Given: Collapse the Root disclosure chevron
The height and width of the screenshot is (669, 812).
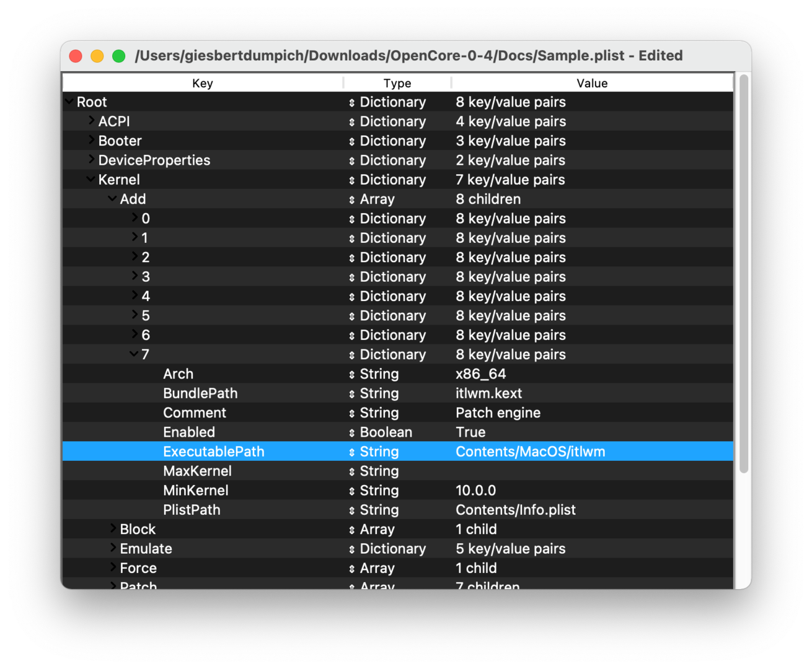Looking at the screenshot, I should (69, 102).
